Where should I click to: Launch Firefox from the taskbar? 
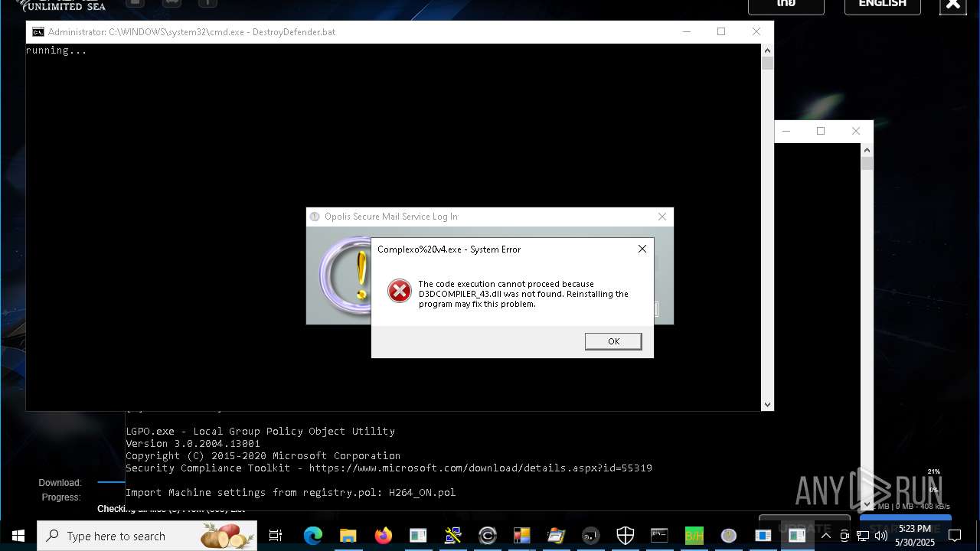click(x=383, y=536)
